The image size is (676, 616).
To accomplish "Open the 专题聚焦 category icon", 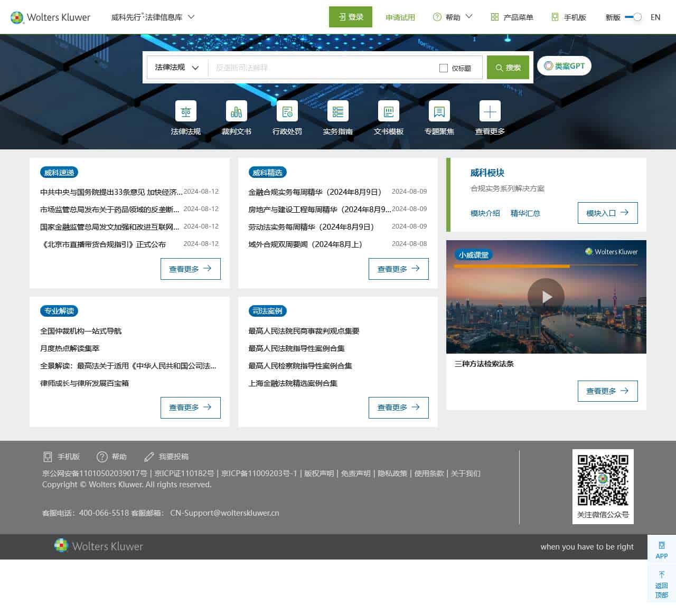I will (x=439, y=111).
